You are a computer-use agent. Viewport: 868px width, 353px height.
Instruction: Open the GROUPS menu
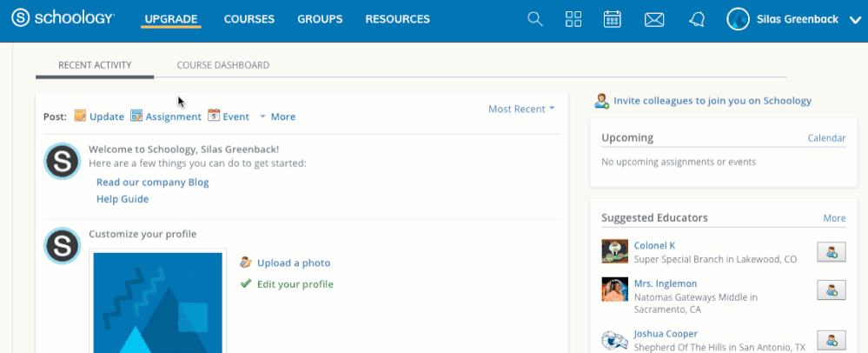(x=320, y=19)
